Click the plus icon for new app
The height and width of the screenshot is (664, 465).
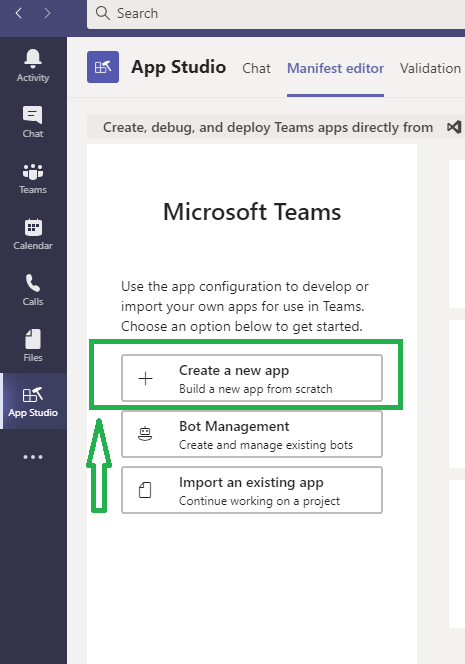tap(145, 378)
